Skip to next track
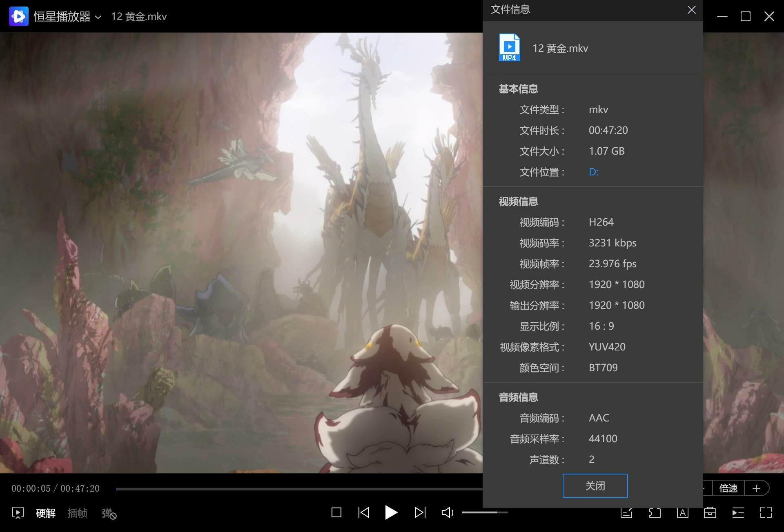 tap(420, 512)
